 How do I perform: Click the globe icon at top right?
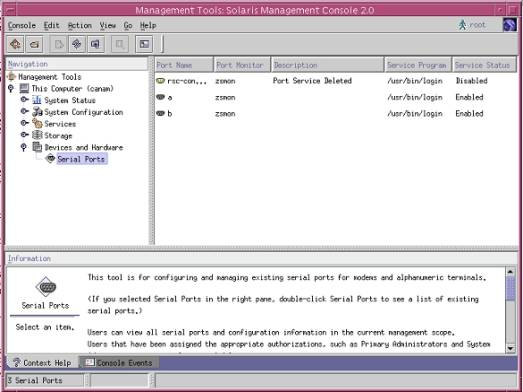tap(510, 25)
